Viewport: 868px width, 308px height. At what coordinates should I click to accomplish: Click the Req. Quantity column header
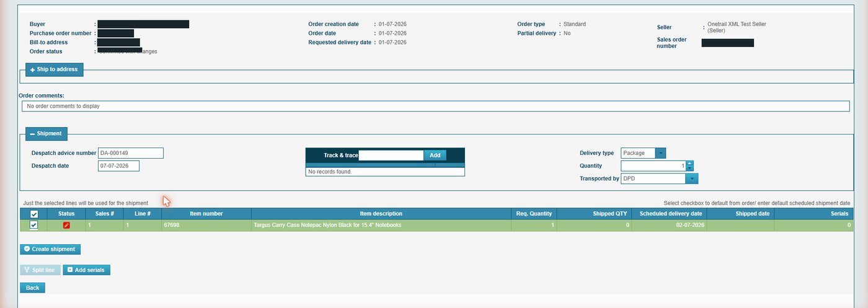[534, 214]
